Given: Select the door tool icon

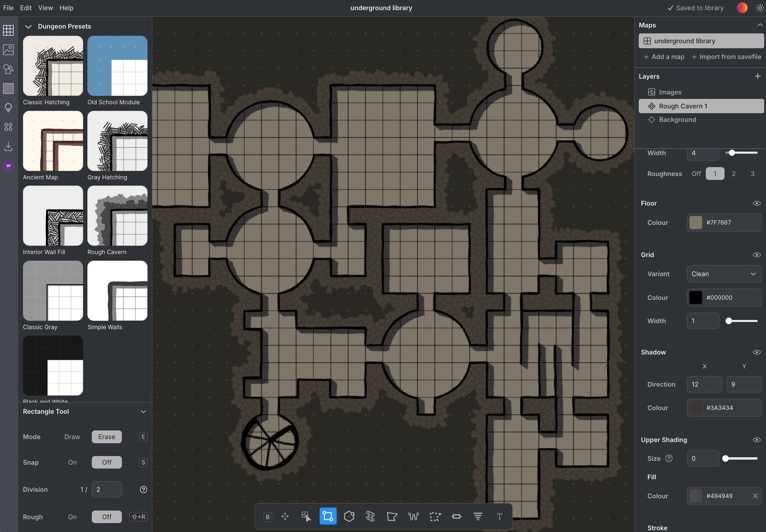Looking at the screenshot, I should pos(456,517).
